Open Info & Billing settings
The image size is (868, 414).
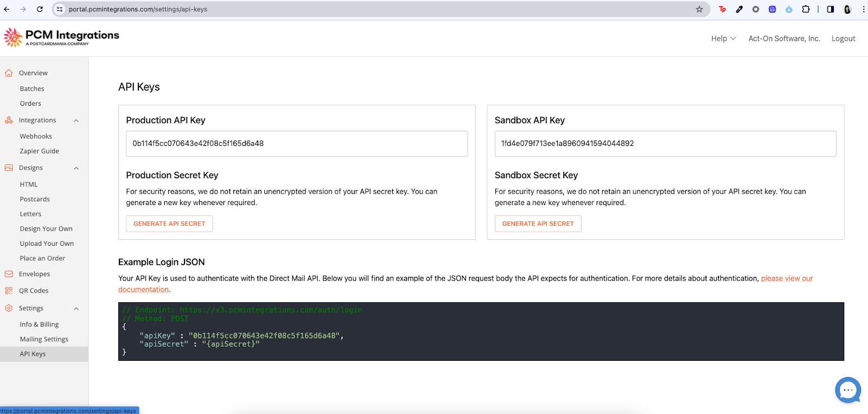39,324
